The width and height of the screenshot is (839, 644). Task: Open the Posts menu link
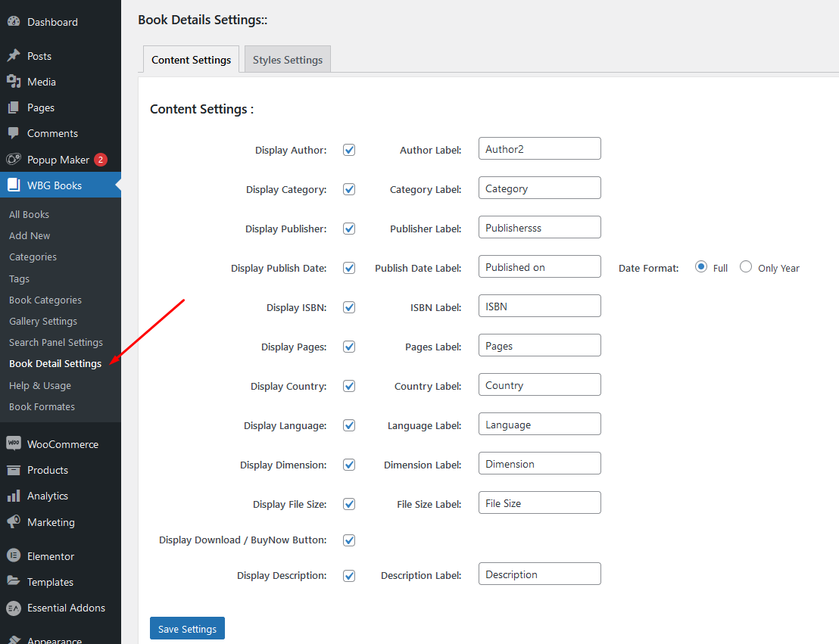click(39, 56)
